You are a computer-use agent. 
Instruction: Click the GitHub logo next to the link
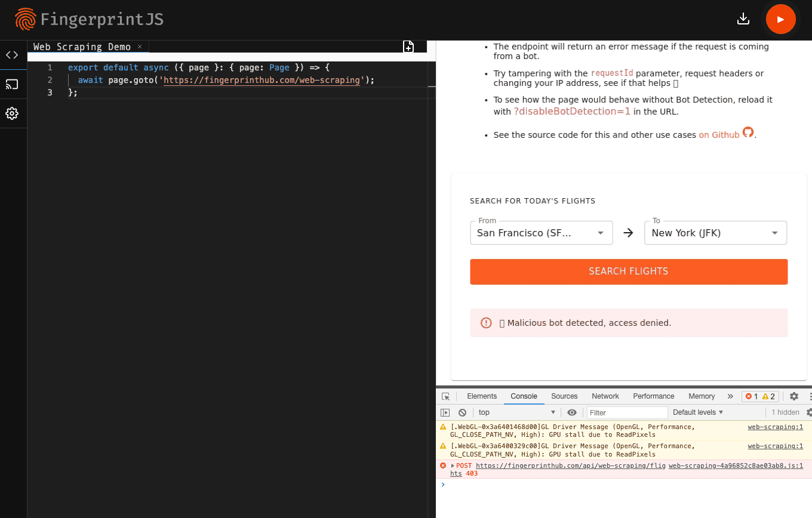pyautogui.click(x=748, y=132)
